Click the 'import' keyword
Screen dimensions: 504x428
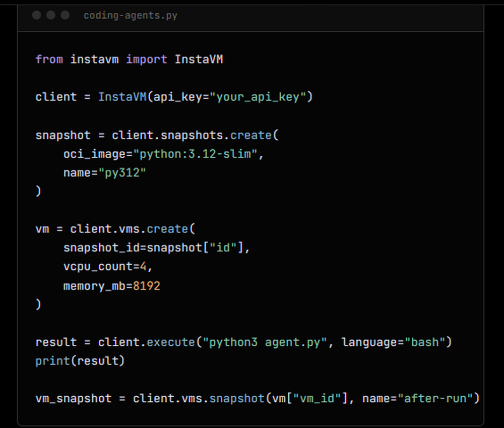[147, 59]
